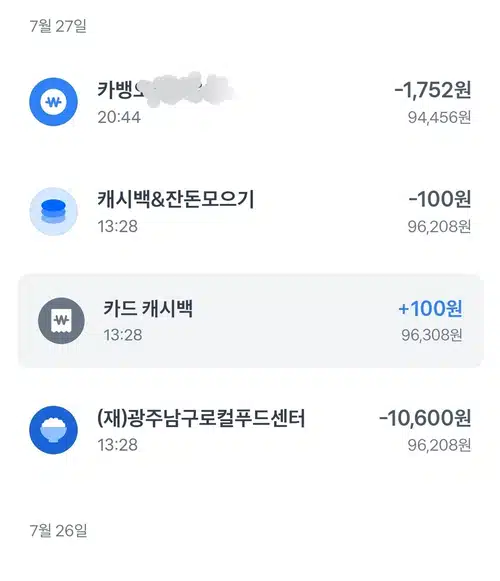
Task: Open the 캐시백&잔돈모으기 transaction
Action: tap(250, 211)
